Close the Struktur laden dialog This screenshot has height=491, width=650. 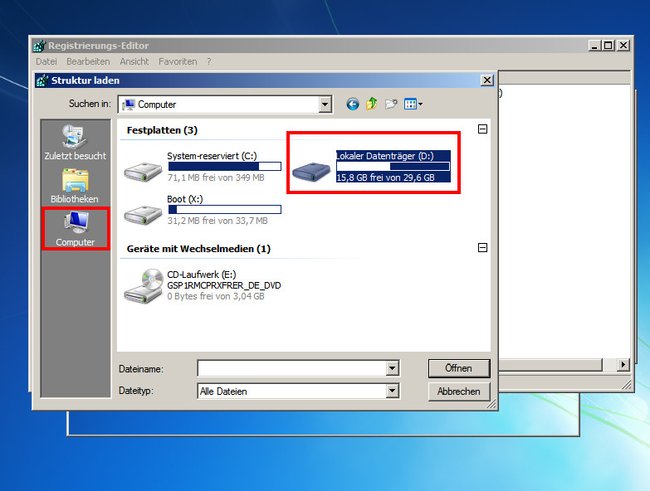click(x=487, y=80)
